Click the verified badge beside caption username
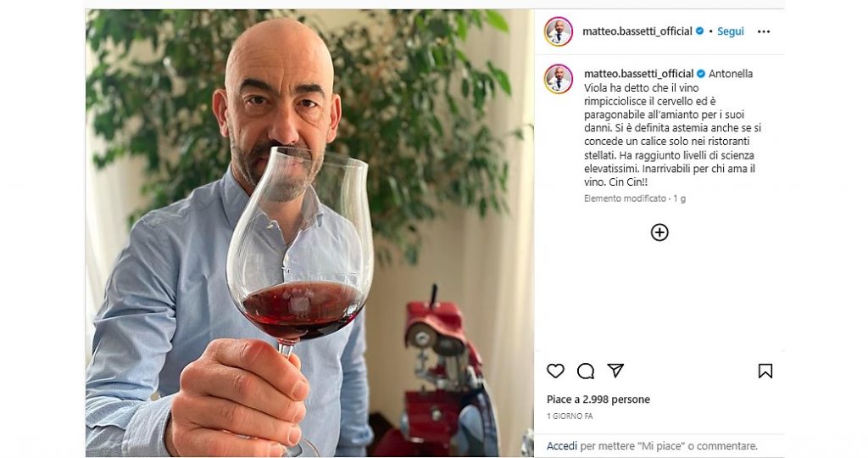Screen dimensions: 868x458 click(x=701, y=74)
